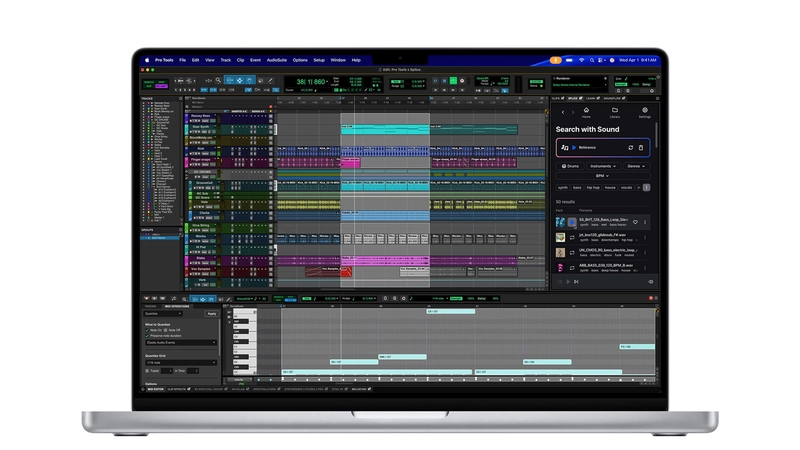Open the Melodyne bottom tab
This screenshot has height=450, width=800.
[x=360, y=389]
